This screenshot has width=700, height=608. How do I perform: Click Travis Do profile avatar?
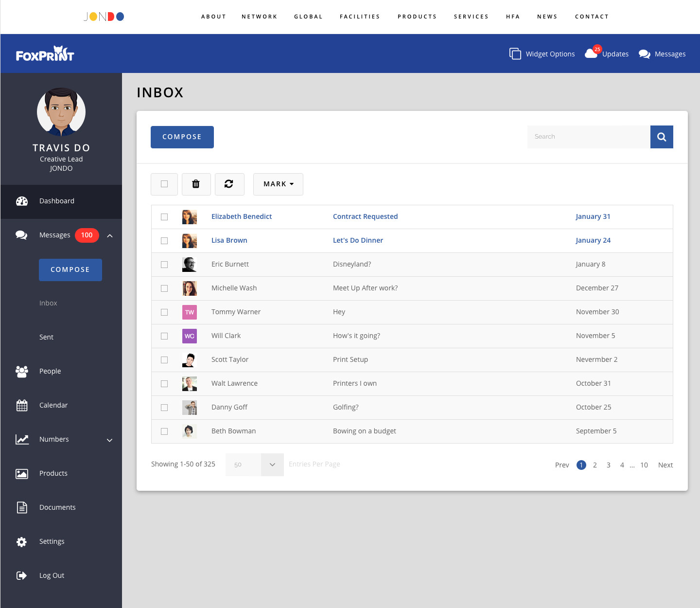point(61,112)
